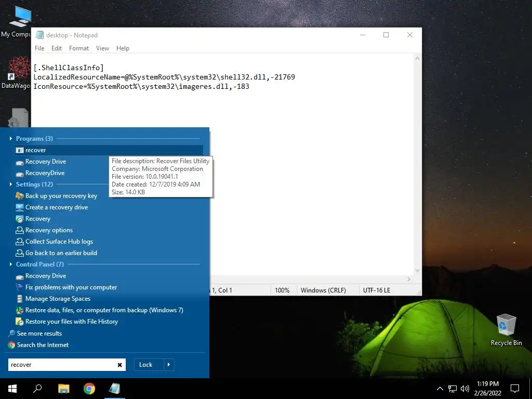Open Create a recovery drive setting
The image size is (532, 399).
[x=51, y=207]
